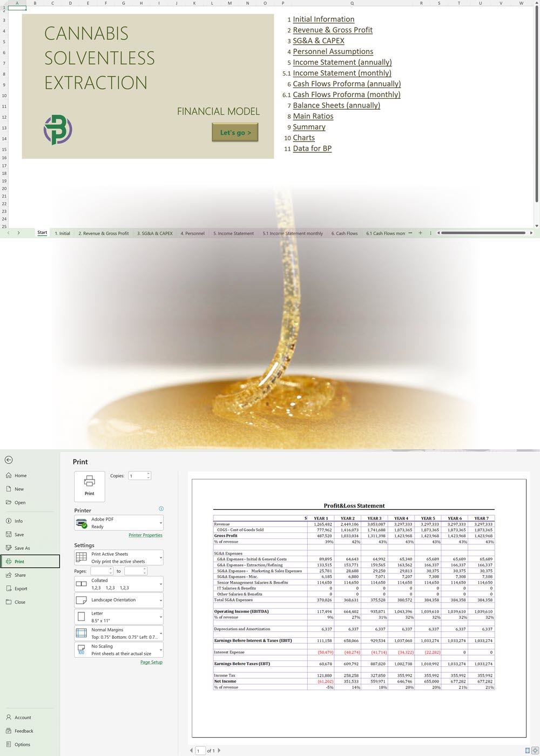Expand the Letter paper size dropdown
The width and height of the screenshot is (540, 756).
point(119,617)
